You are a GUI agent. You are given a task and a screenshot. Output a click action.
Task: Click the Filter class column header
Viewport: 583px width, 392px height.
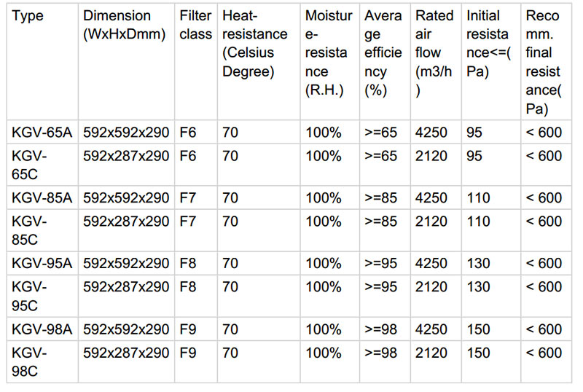[x=196, y=25]
